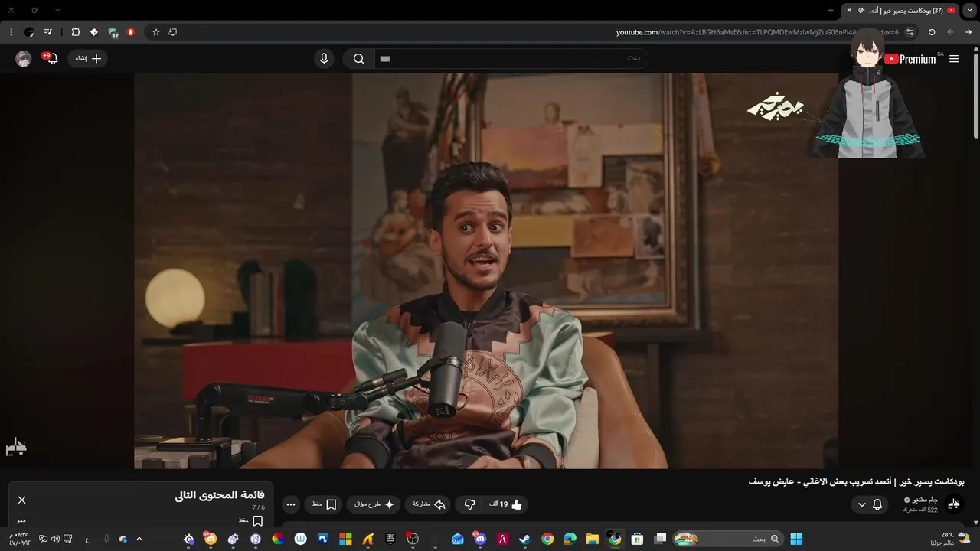Image resolution: width=980 pixels, height=551 pixels.
Task: Focus the YouTube search box
Action: point(511,59)
